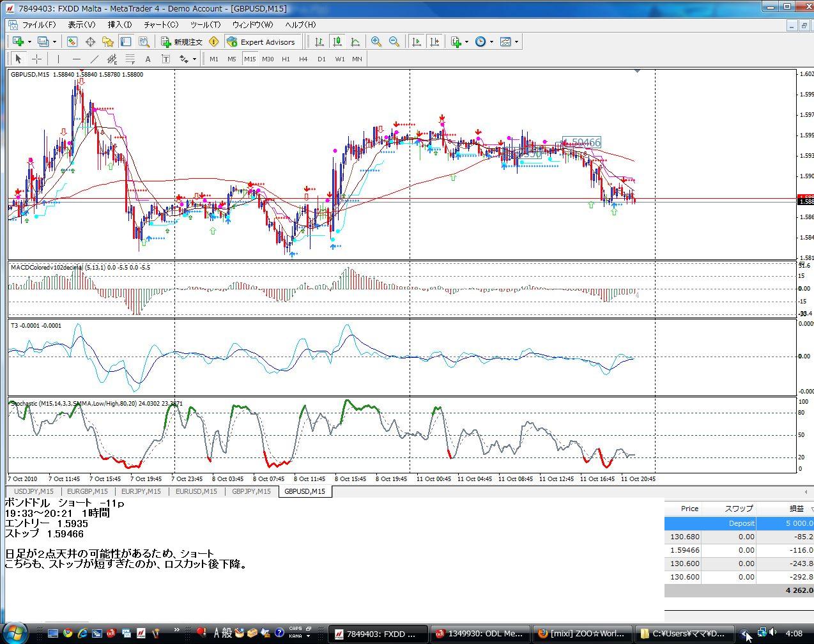Click the 新規注文 new order button
Viewport: 814px width, 644px height.
(x=182, y=42)
